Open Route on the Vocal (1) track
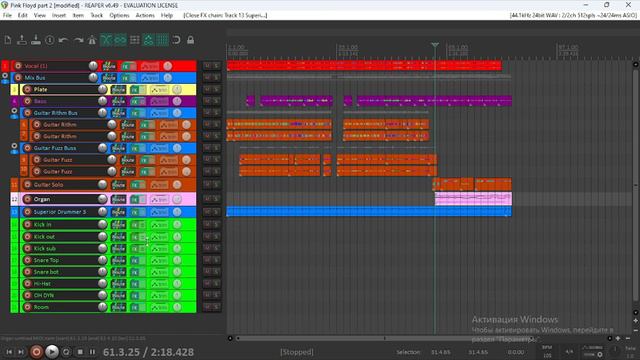The width and height of the screenshot is (640, 360). [x=109, y=66]
